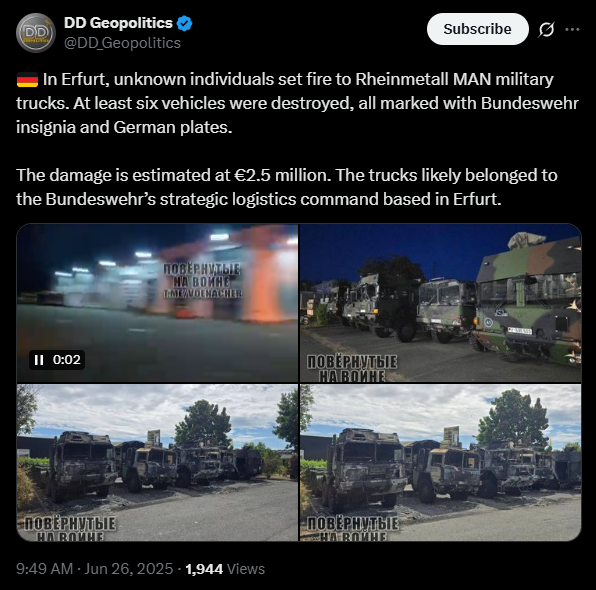Screen dimensions: 596x590
Task: Open the three-dot more options menu
Action: coord(572,29)
